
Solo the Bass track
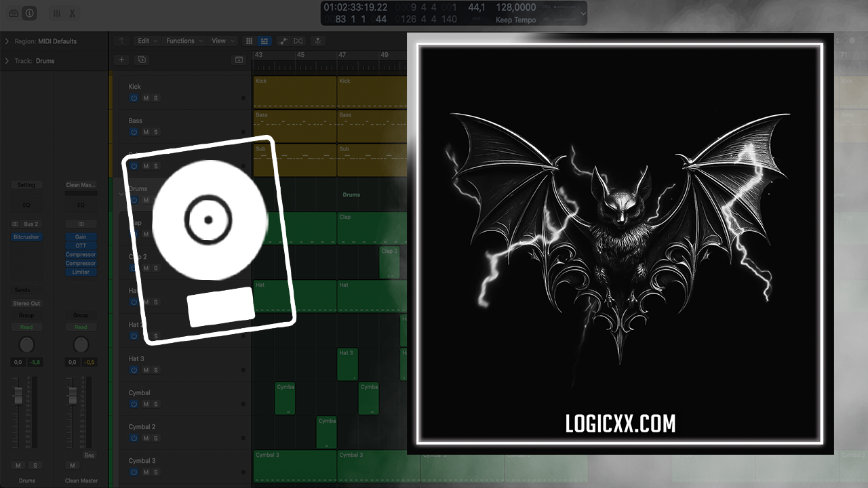click(155, 132)
